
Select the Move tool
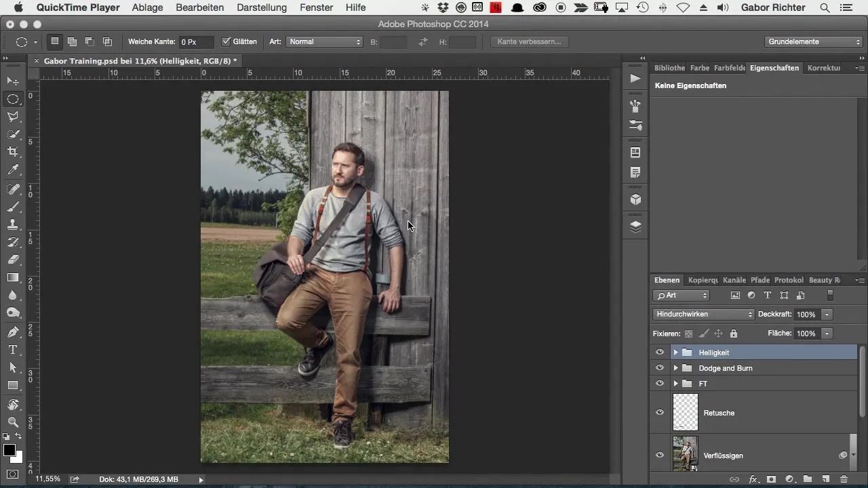click(x=13, y=81)
